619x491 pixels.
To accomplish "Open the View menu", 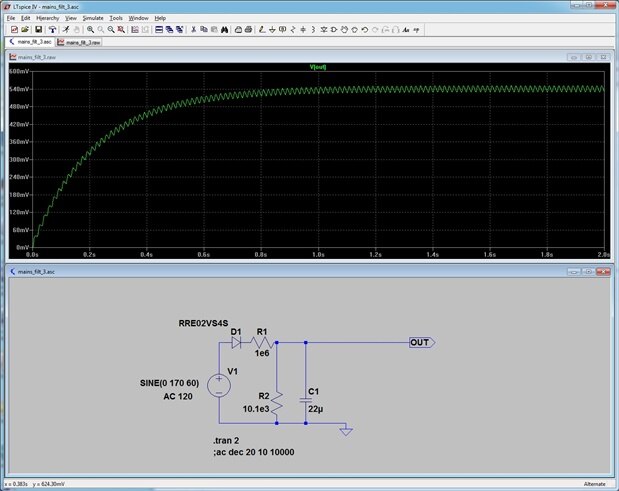I will [x=71, y=18].
